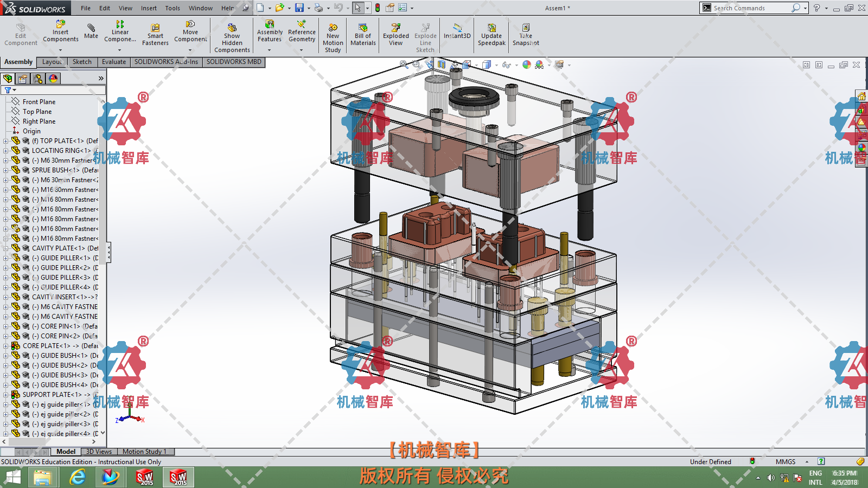Open View Settings monitor icon
Image resolution: width=868 pixels, height=488 pixels.
(559, 65)
